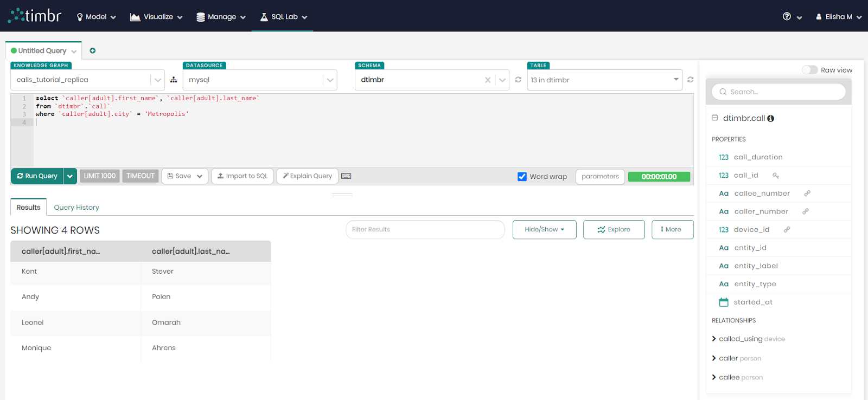Click the keyboard shortcuts icon
The height and width of the screenshot is (400, 868).
pyautogui.click(x=346, y=176)
